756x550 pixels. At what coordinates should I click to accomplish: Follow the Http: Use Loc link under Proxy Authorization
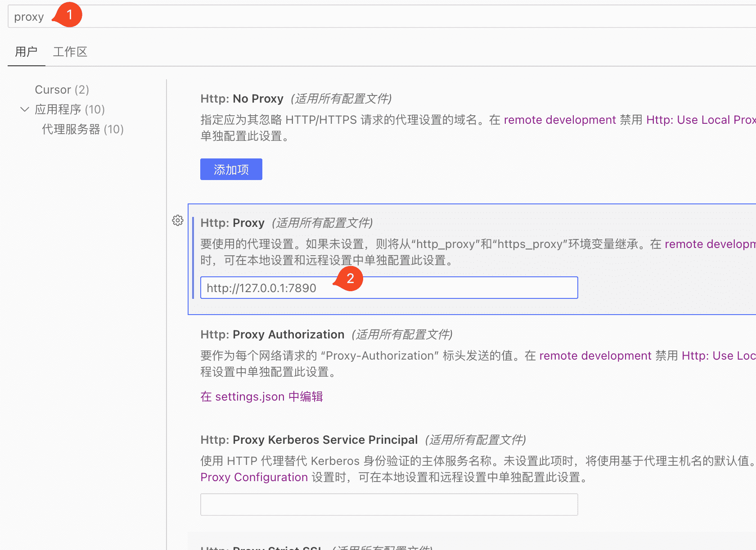click(x=718, y=356)
